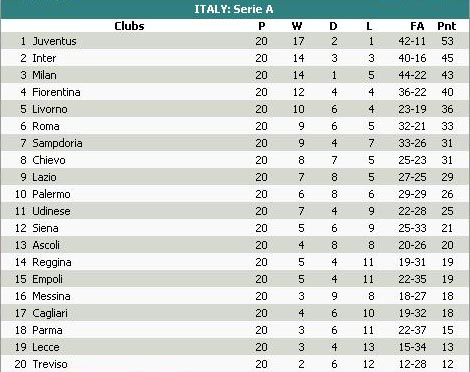
Task: Click Juventus points value 53
Action: (447, 41)
